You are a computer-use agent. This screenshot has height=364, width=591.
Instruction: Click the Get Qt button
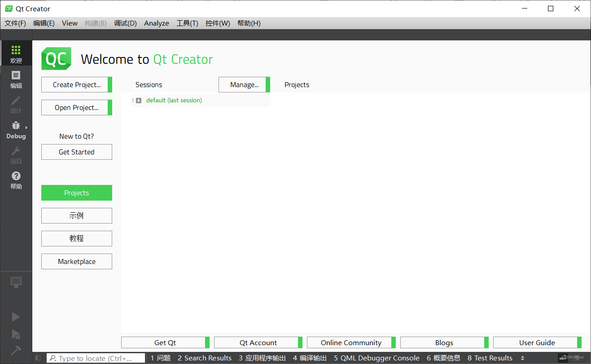tap(165, 342)
